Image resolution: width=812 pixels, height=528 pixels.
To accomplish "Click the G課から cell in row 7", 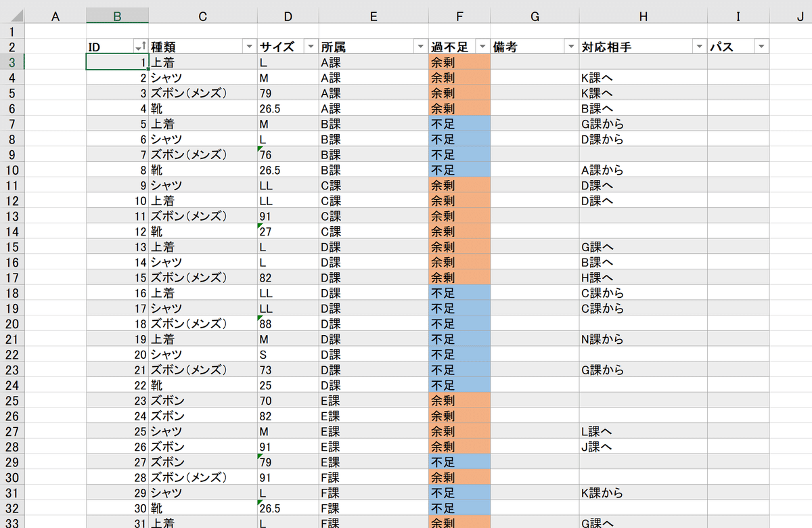I will 644,124.
